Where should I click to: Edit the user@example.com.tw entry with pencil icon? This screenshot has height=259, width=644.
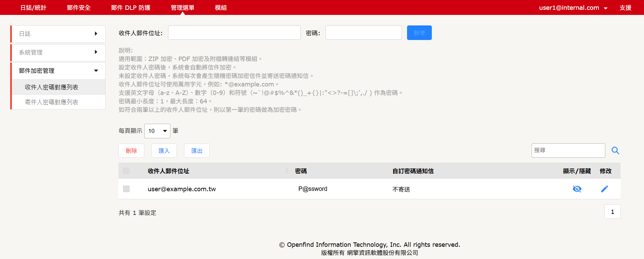(604, 189)
